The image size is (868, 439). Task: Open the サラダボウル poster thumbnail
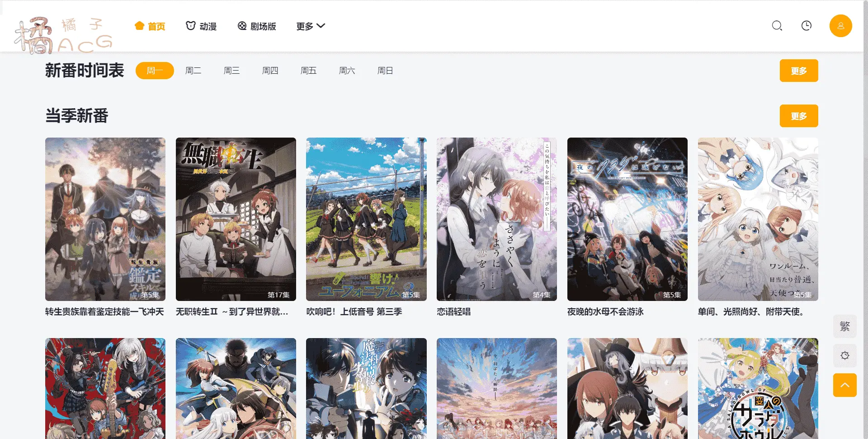pos(758,388)
